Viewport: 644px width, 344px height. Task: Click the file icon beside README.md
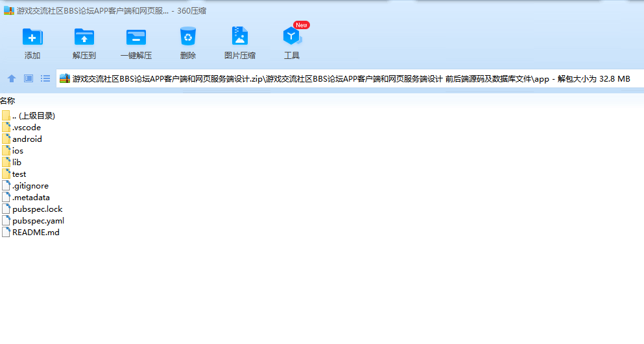pos(6,232)
